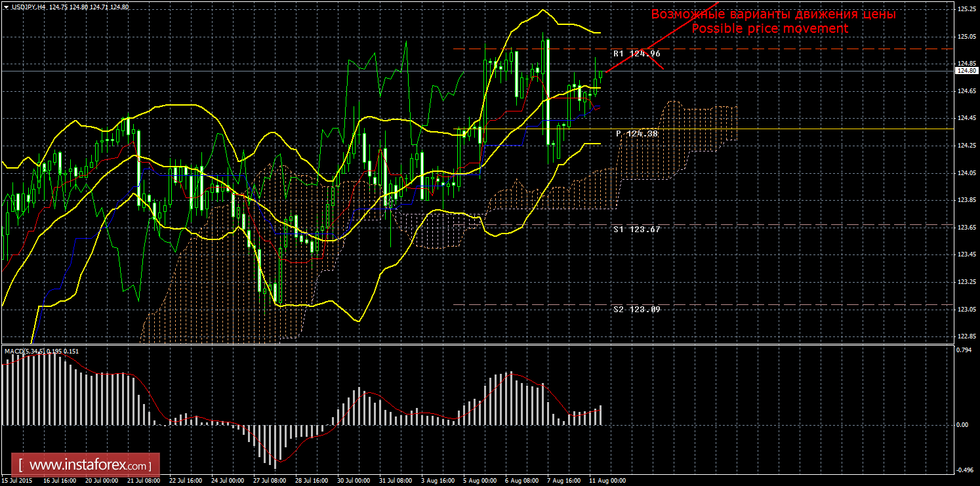The height and width of the screenshot is (486, 980).
Task: Select the S2 123.09 support label
Action: click(636, 308)
